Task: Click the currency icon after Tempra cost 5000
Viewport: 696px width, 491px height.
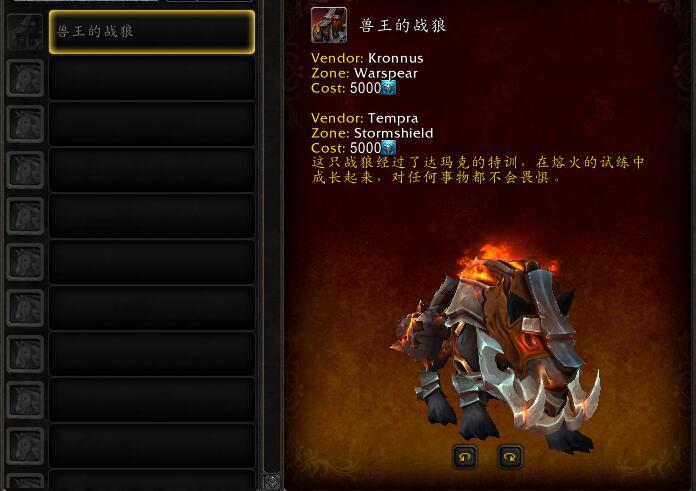Action: [x=388, y=147]
